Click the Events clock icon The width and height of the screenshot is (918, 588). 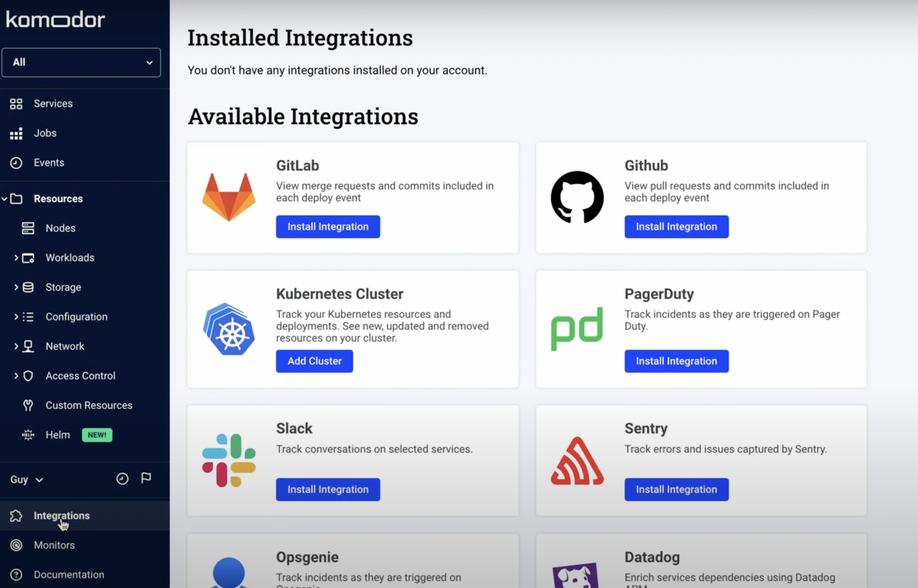click(x=16, y=163)
